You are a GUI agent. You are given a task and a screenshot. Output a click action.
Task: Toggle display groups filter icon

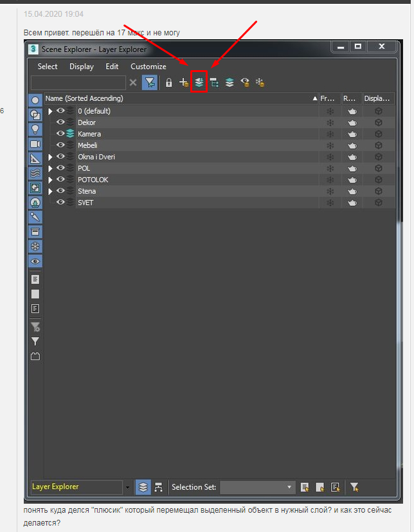tap(35, 188)
